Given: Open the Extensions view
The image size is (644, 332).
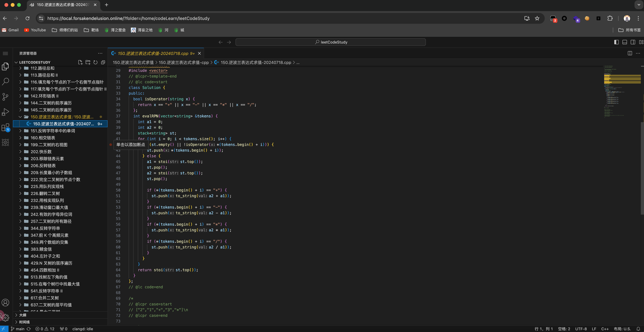Looking at the screenshot, I should pyautogui.click(x=5, y=127).
